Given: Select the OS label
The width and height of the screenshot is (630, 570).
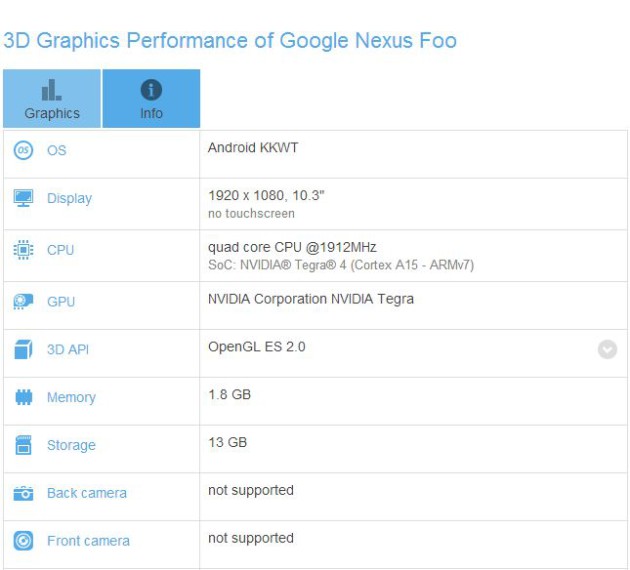Looking at the screenshot, I should tap(56, 150).
